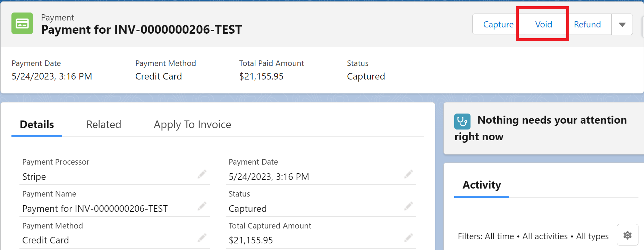Edit the Payment Processor field pencil

[x=202, y=174]
